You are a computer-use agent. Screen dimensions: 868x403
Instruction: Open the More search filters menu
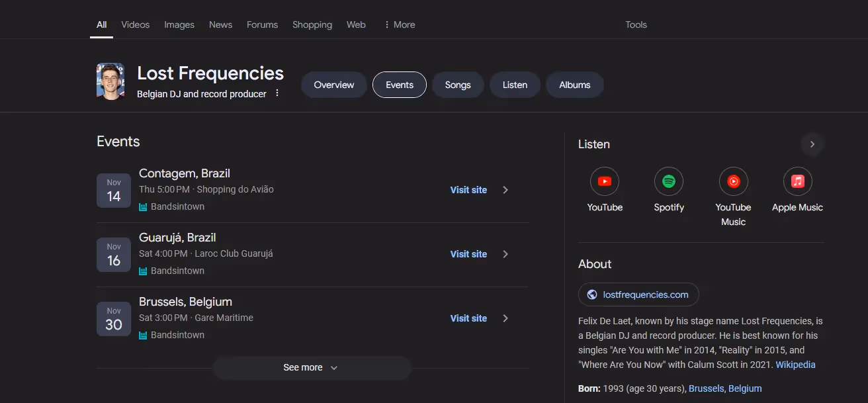tap(400, 24)
